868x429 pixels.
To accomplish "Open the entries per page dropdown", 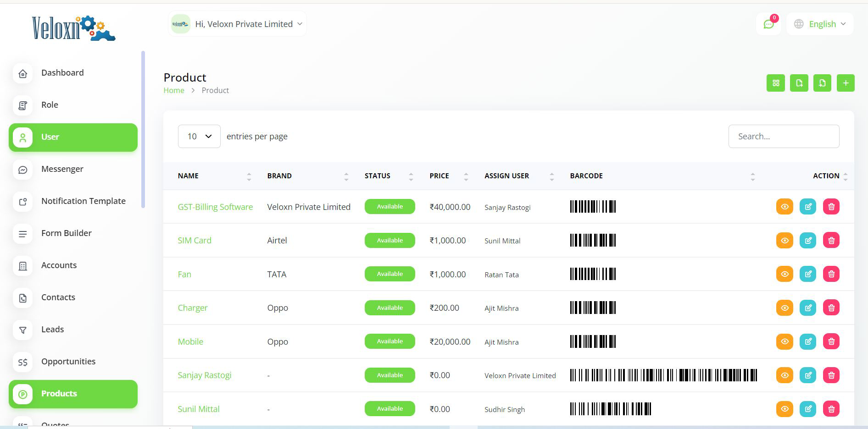I will point(199,136).
